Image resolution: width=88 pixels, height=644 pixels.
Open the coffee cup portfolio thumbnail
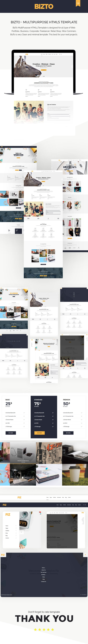point(75,475)
